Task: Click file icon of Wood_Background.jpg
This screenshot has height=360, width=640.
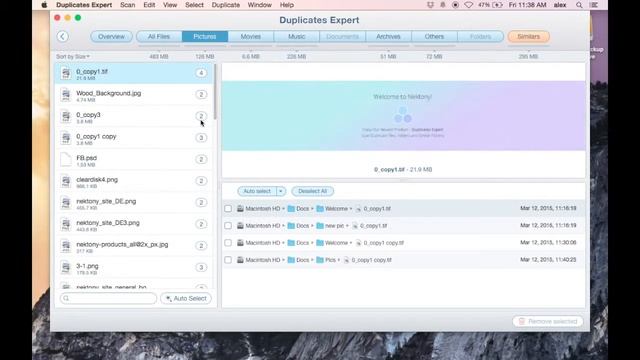Action: (x=66, y=95)
